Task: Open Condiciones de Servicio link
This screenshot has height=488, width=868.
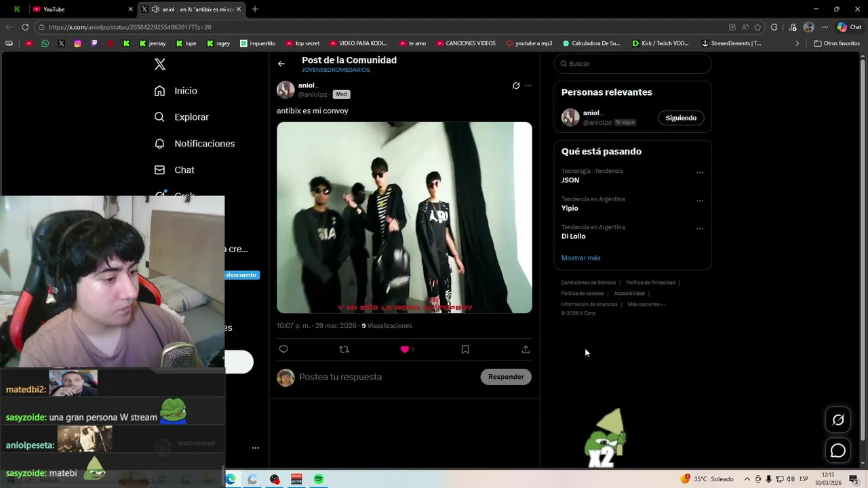Action: tap(588, 283)
